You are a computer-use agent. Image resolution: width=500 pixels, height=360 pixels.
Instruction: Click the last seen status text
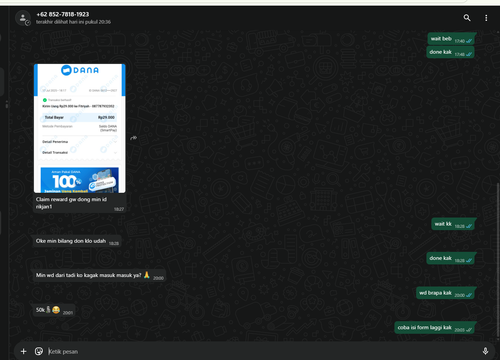tap(73, 22)
